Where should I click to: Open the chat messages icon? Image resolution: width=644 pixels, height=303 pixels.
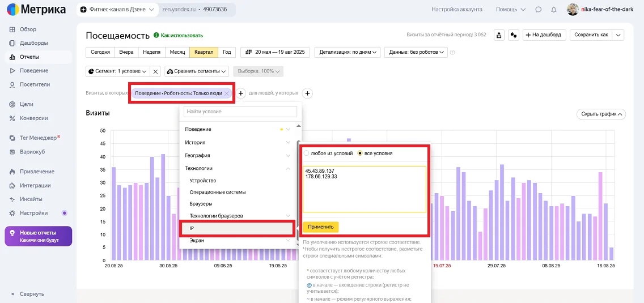click(x=538, y=10)
